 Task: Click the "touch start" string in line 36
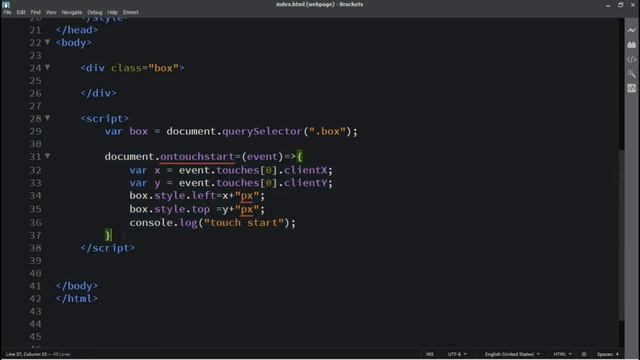244,223
